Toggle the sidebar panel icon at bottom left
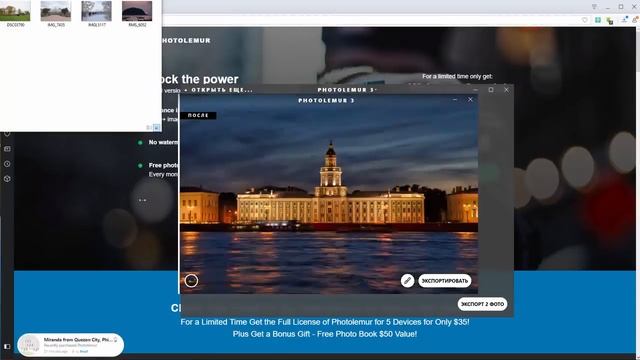The height and width of the screenshot is (360, 640). tap(7, 347)
